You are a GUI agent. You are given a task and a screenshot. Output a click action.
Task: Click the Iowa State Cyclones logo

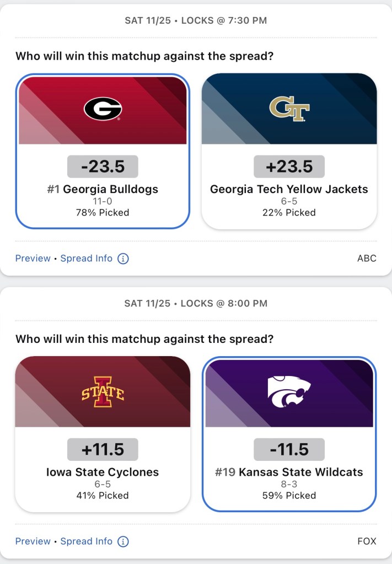click(103, 391)
